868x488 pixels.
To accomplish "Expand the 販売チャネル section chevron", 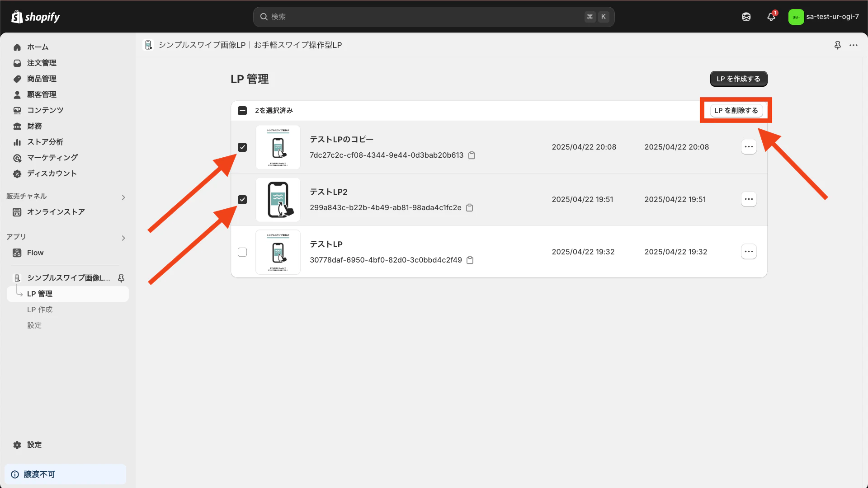I will (x=123, y=197).
